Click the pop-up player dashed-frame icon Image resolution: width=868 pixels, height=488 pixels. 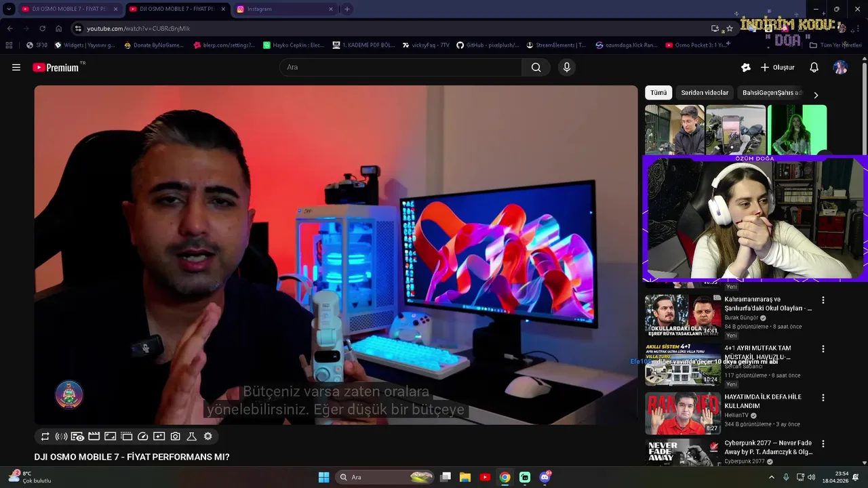pos(126,436)
